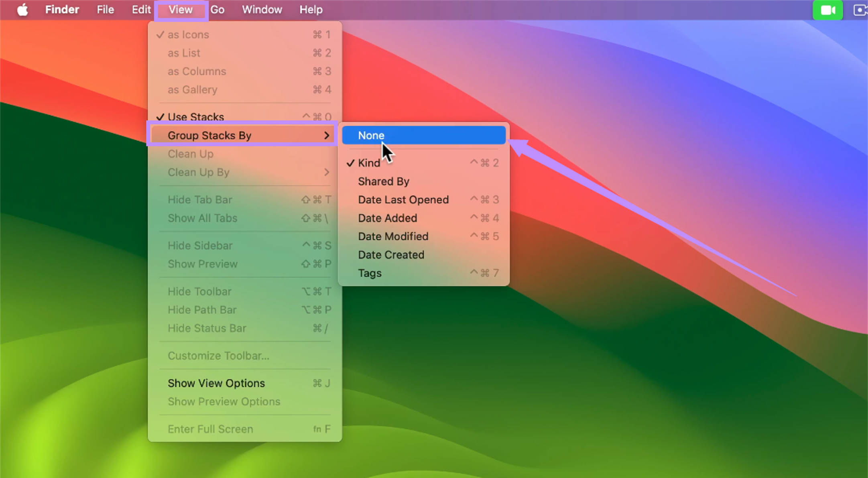Image resolution: width=868 pixels, height=478 pixels.
Task: Expand the Group Stacks By submenu
Action: [245, 135]
